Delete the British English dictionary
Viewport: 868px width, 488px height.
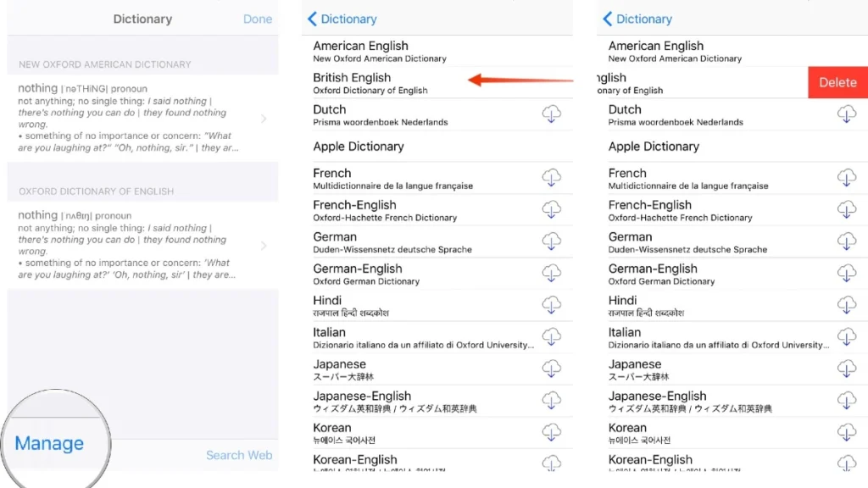tap(837, 82)
